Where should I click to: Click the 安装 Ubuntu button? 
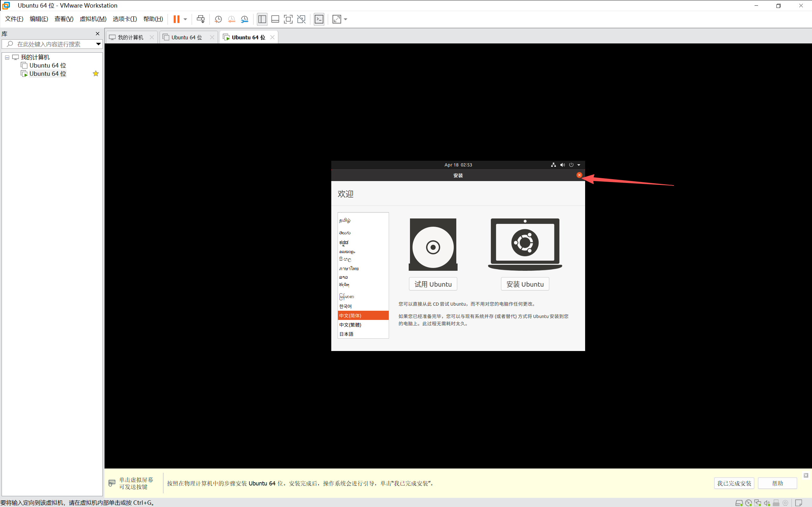(x=525, y=284)
